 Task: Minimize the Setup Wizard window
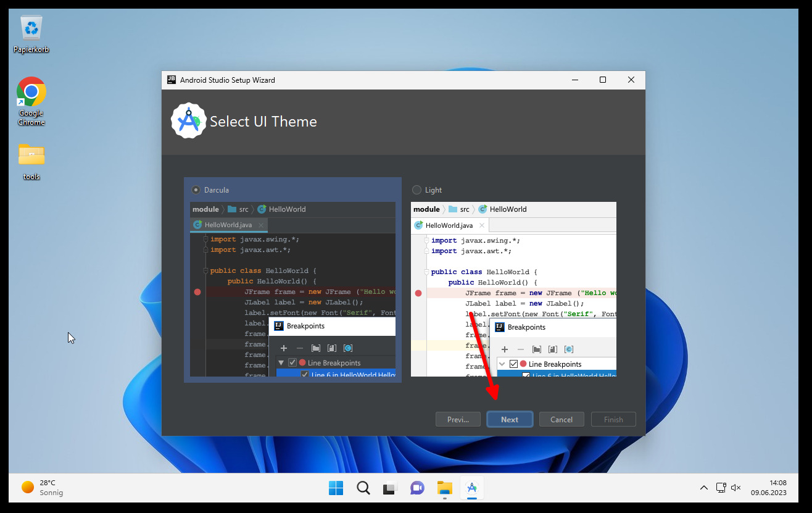(575, 80)
